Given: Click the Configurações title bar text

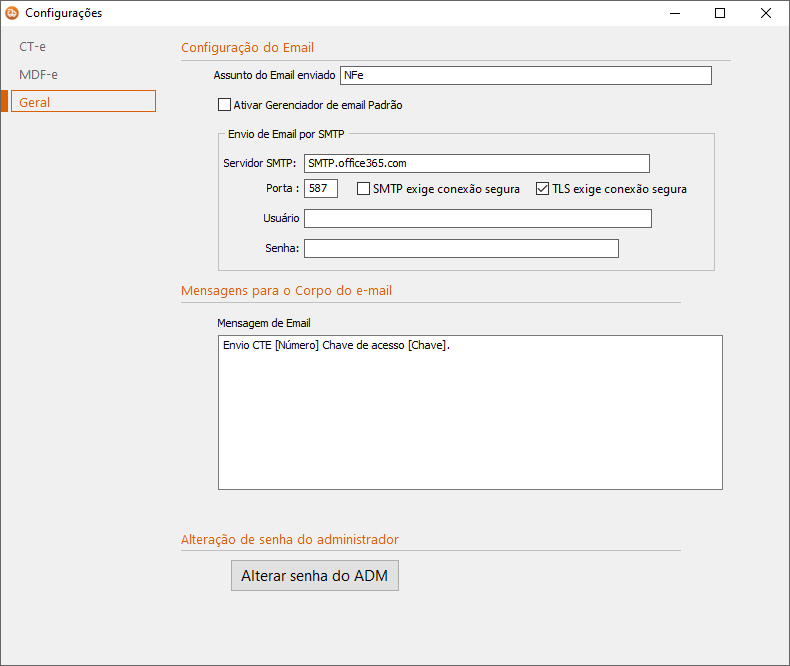Looking at the screenshot, I should pyautogui.click(x=63, y=14).
